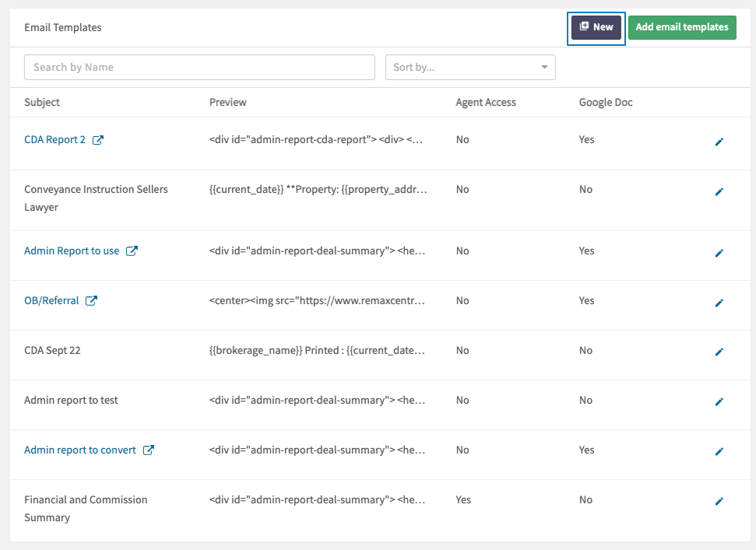Click the Search by Name field
Screen dimensions: 756x550
pos(199,68)
